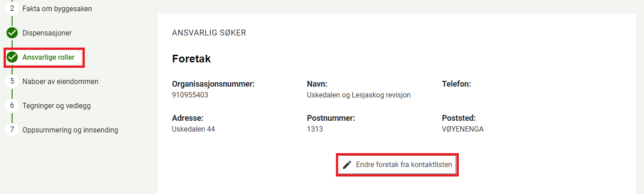644x194 pixels.
Task: Click organisasjonsnummer value 910955403
Action: click(190, 95)
